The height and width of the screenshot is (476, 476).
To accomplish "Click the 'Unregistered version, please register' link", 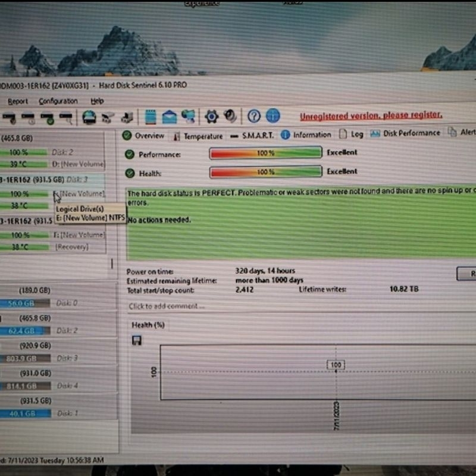I will [370, 115].
